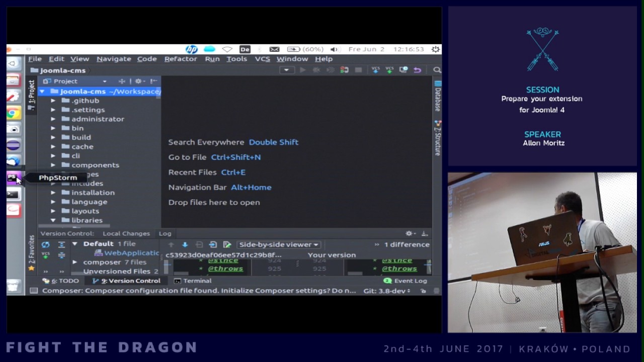Open the Database side panel
This screenshot has width=644, height=362.
click(x=437, y=96)
